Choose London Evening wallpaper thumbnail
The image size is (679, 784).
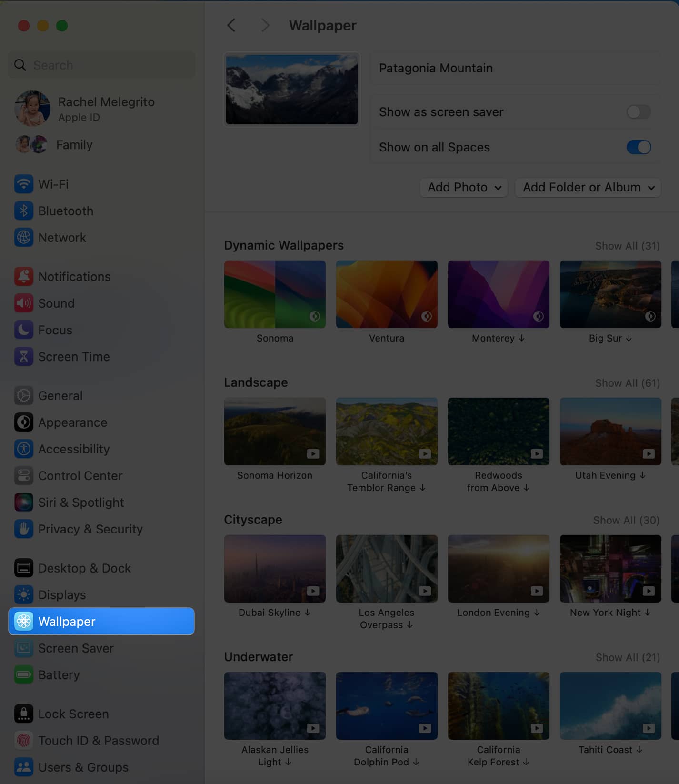499,568
